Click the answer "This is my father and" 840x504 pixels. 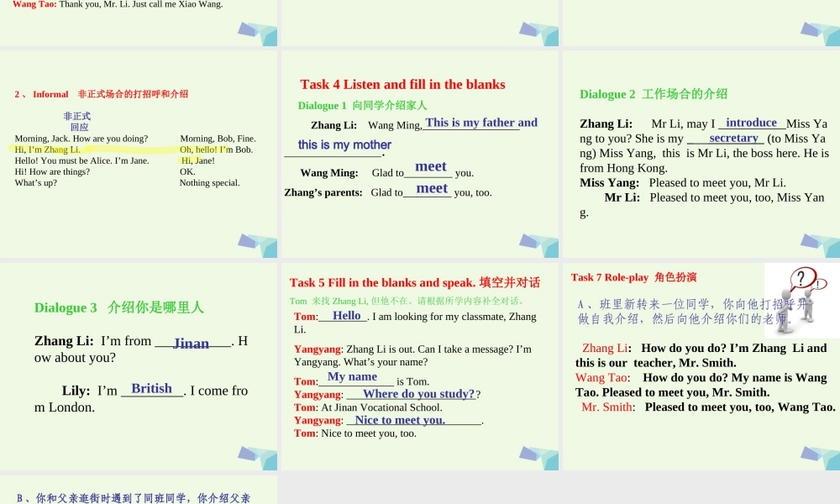coord(481,123)
